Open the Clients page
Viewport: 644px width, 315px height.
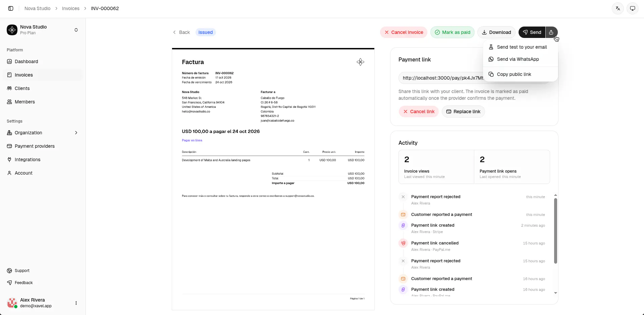43,88
